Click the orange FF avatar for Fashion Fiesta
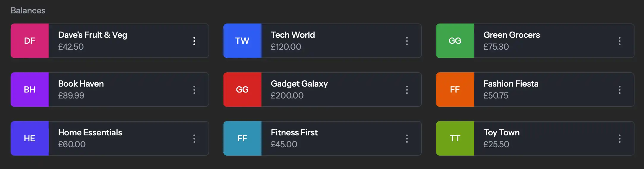644x169 pixels. pos(455,90)
